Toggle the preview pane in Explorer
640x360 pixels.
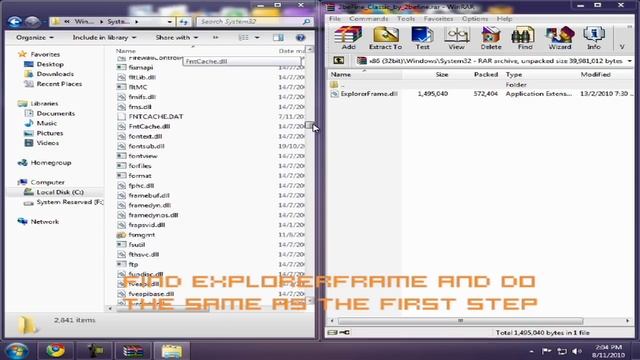(278, 38)
